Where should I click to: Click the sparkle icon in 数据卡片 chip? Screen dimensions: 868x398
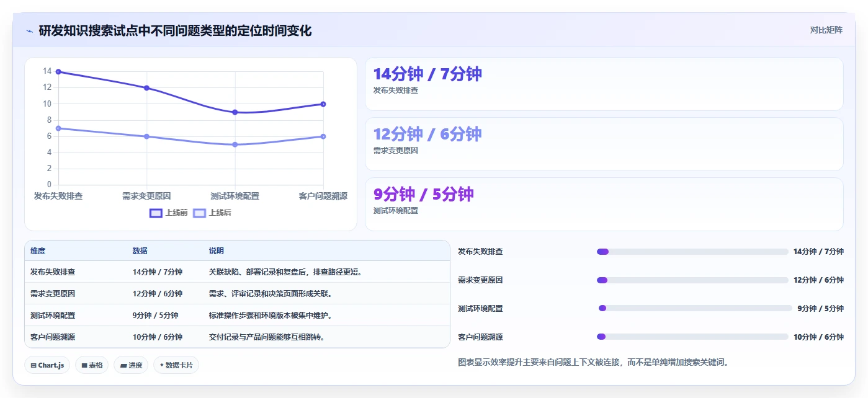161,365
